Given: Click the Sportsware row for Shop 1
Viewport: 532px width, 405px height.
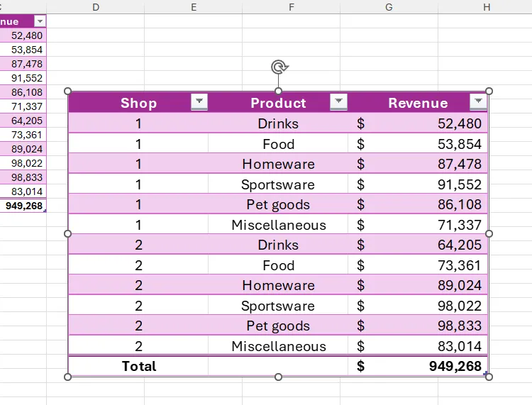Looking at the screenshot, I should coord(277,184).
